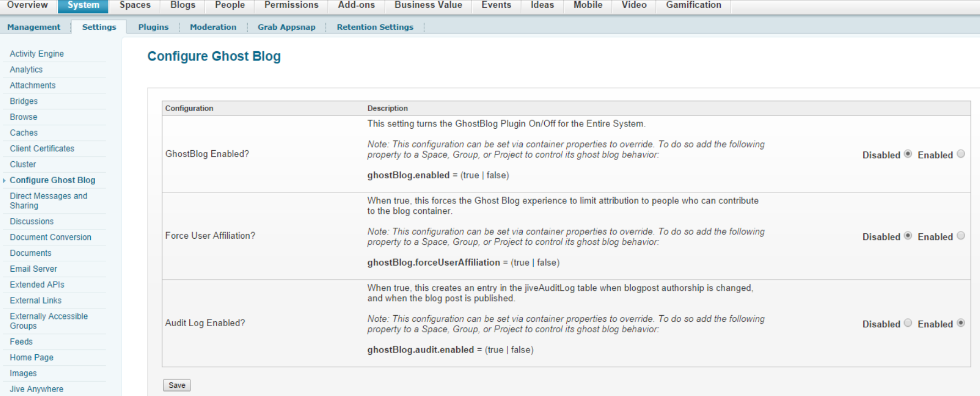Open the Images sidebar link

pyautogui.click(x=23, y=373)
